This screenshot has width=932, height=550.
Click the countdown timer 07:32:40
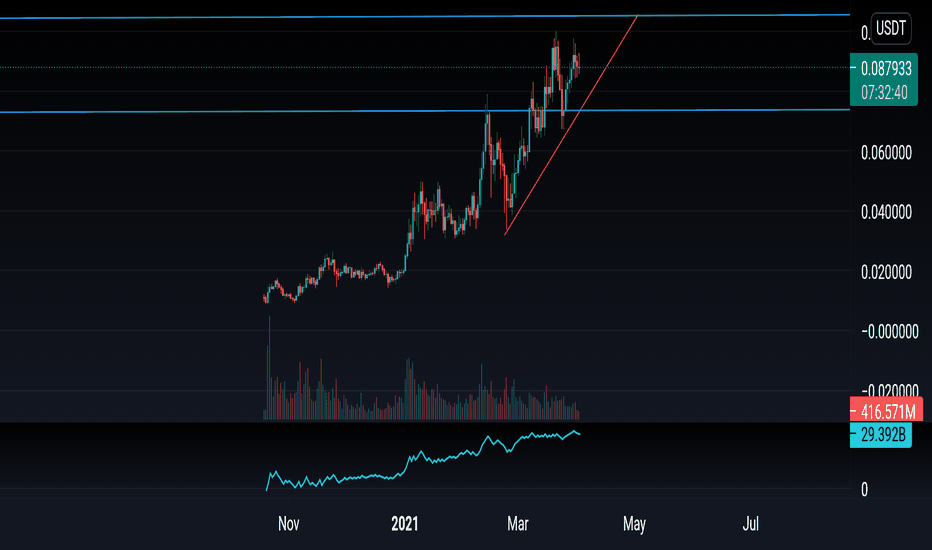884,93
